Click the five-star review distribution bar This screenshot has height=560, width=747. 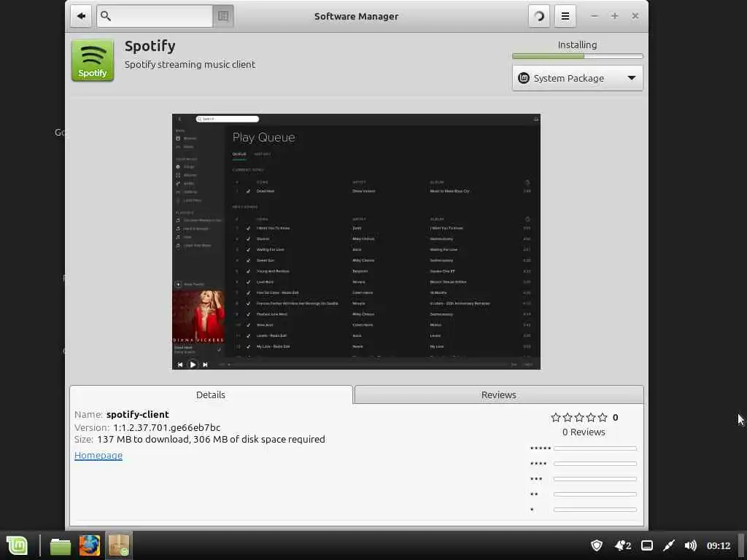(x=595, y=448)
